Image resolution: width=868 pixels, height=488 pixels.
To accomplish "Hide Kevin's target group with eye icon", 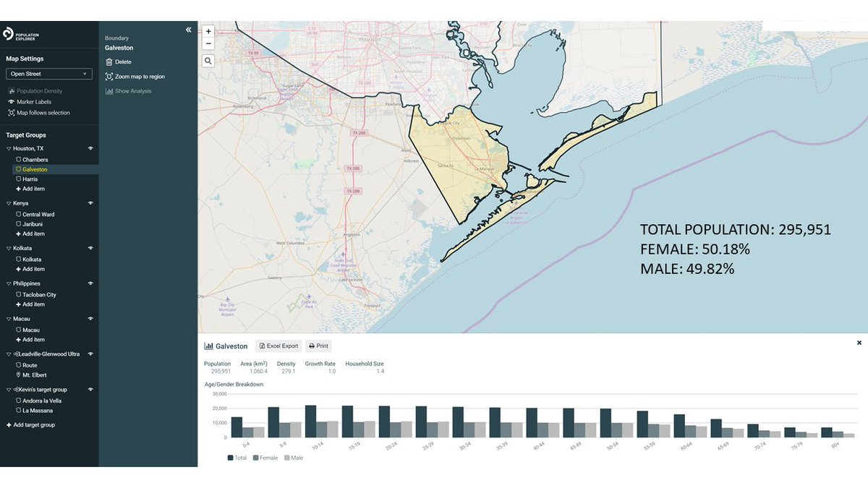I will pos(91,390).
